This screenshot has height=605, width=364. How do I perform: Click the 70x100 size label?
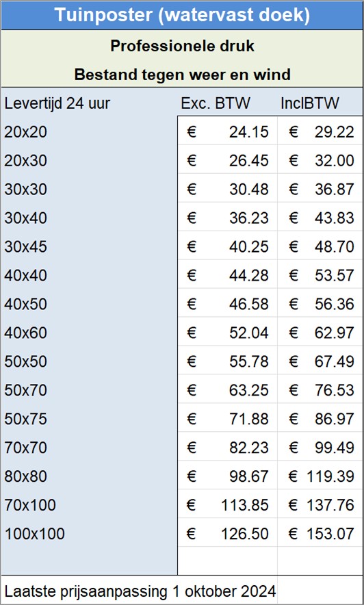[30, 504]
